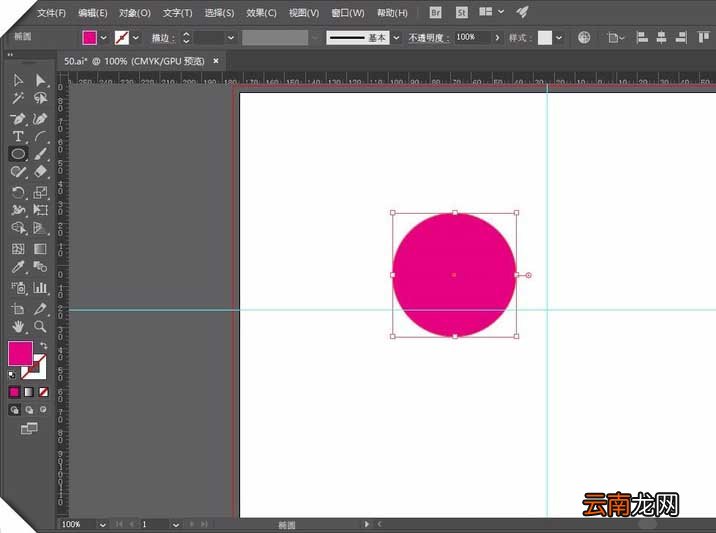The height and width of the screenshot is (533, 716).
Task: Open the brush definition 基本 dropdown
Action: pos(396,37)
